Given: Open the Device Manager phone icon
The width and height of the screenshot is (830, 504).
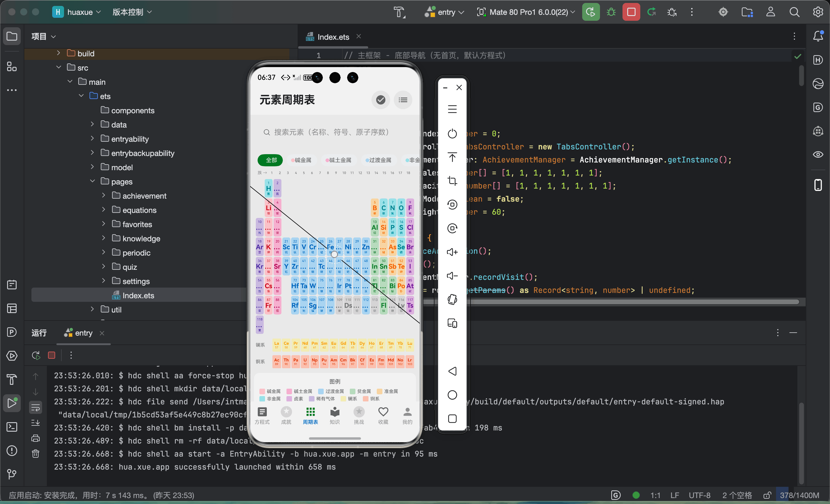Looking at the screenshot, I should pos(818,185).
